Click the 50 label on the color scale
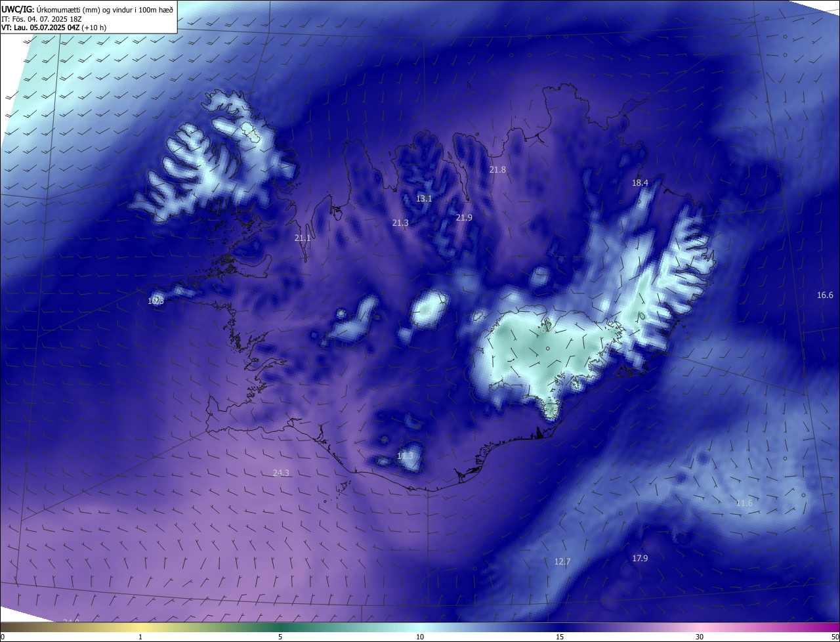The image size is (840, 642). click(835, 637)
